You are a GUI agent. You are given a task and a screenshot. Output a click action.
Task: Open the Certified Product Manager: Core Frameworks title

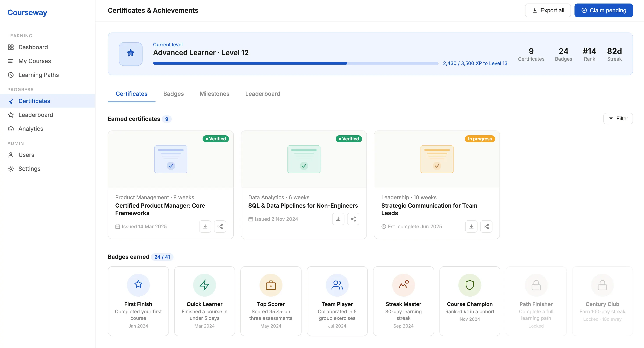[x=160, y=209]
